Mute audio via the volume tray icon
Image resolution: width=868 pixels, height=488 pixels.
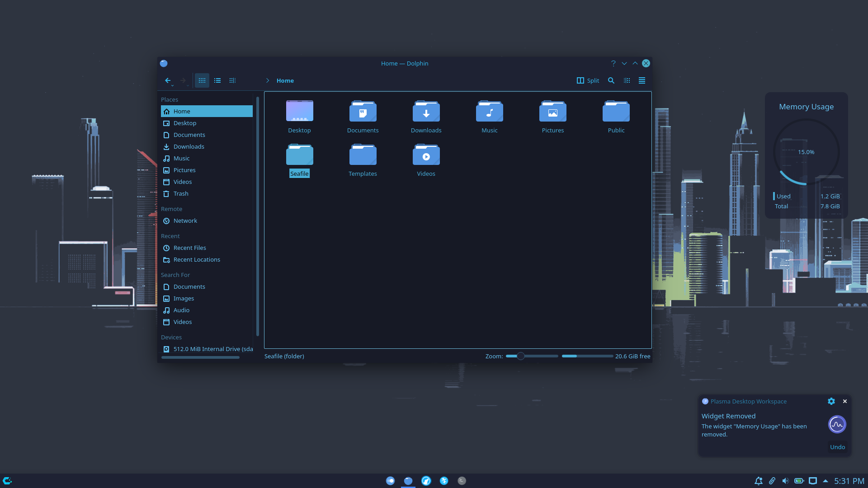(x=785, y=480)
